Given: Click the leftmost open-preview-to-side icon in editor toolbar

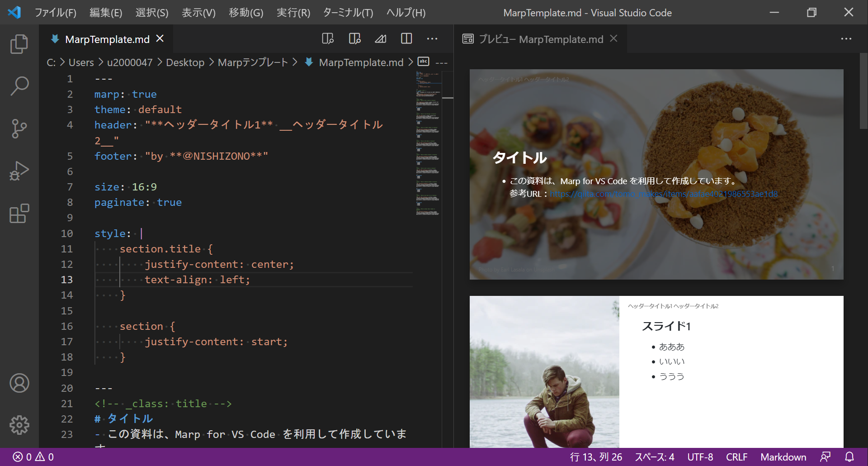Looking at the screenshot, I should coord(328,39).
